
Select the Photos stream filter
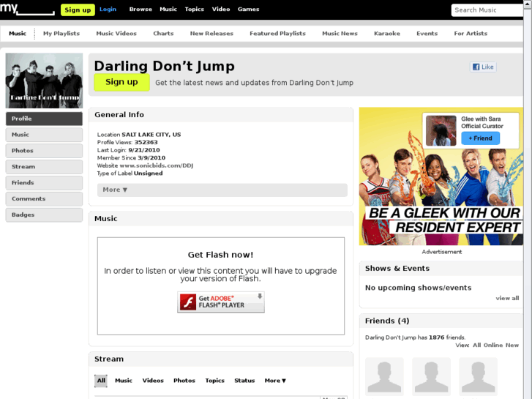(184, 381)
